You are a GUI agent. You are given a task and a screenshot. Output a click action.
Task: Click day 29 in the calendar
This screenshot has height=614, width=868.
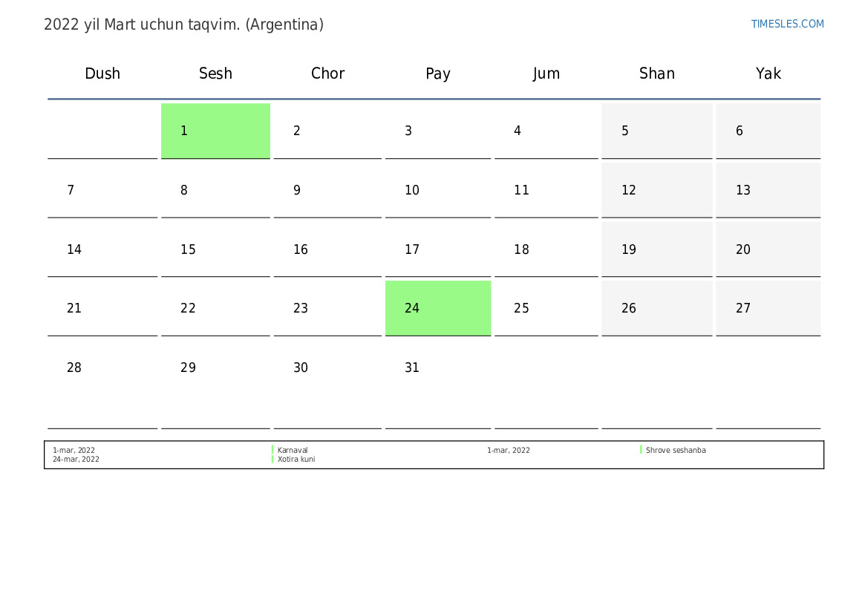215,385
